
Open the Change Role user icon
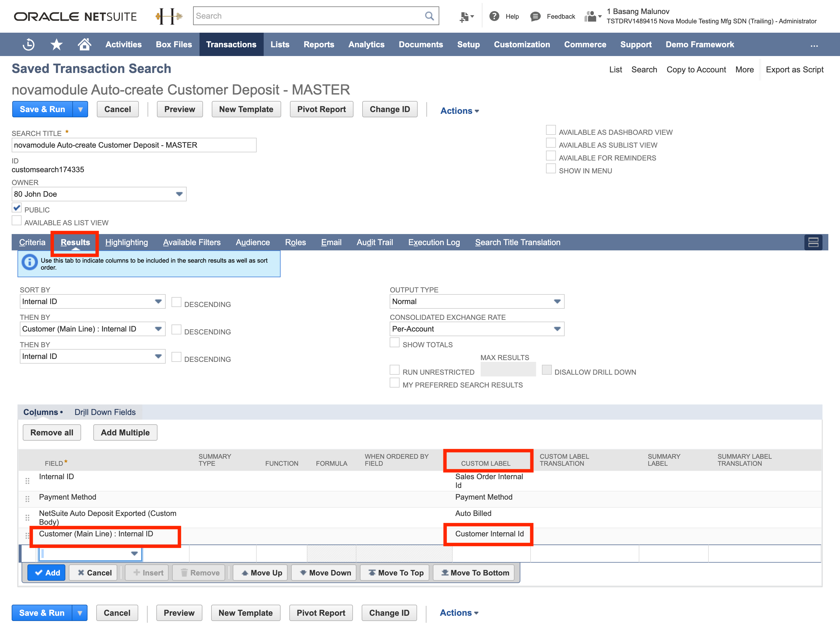pyautogui.click(x=592, y=16)
